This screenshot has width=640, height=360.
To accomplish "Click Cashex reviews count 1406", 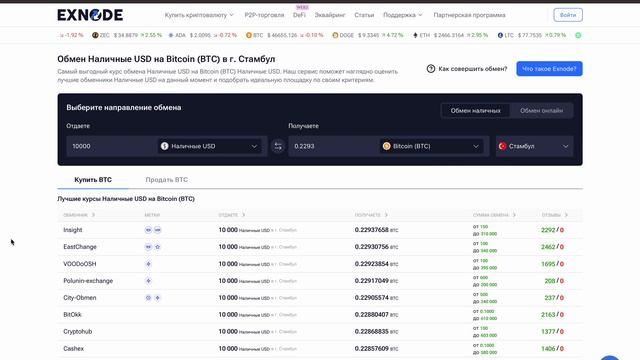I will [x=548, y=349].
